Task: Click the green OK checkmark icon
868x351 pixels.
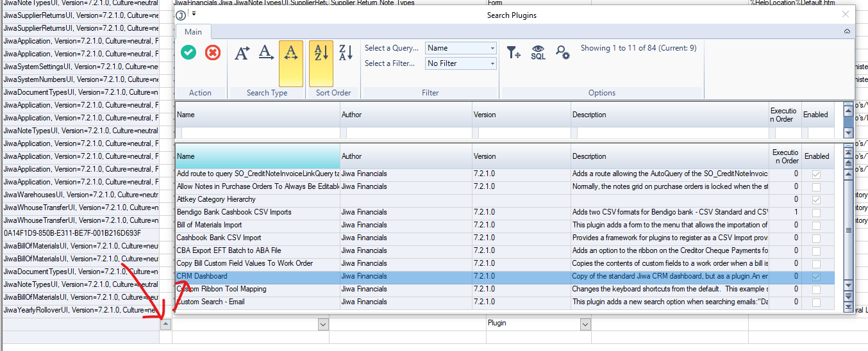Action: click(188, 53)
